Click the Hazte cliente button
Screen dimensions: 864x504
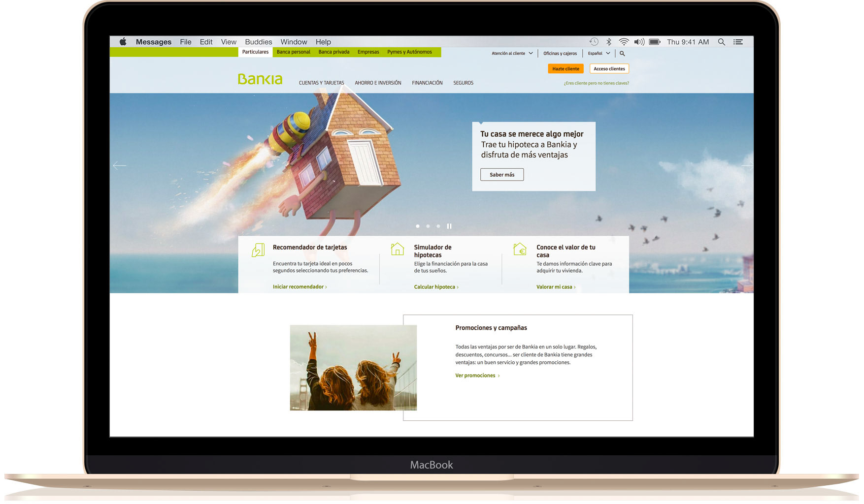pos(565,69)
